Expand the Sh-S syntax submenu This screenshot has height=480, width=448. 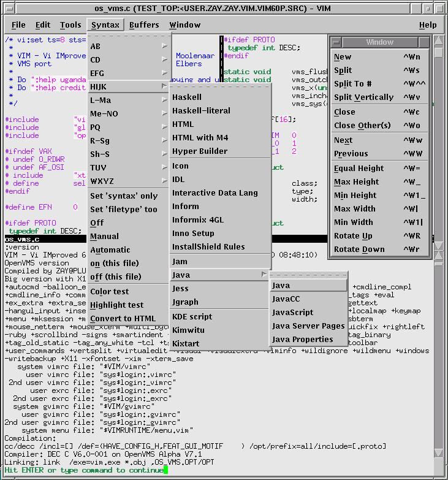(129, 154)
